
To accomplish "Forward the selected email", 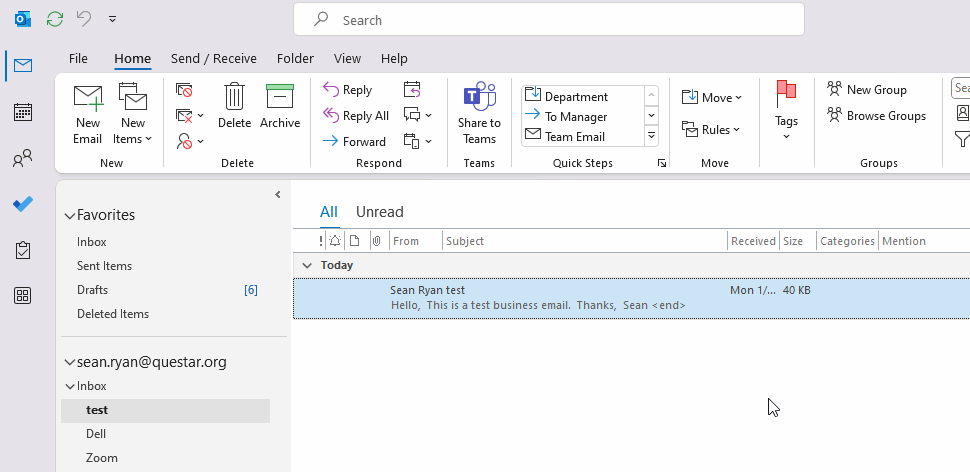I will tap(354, 142).
